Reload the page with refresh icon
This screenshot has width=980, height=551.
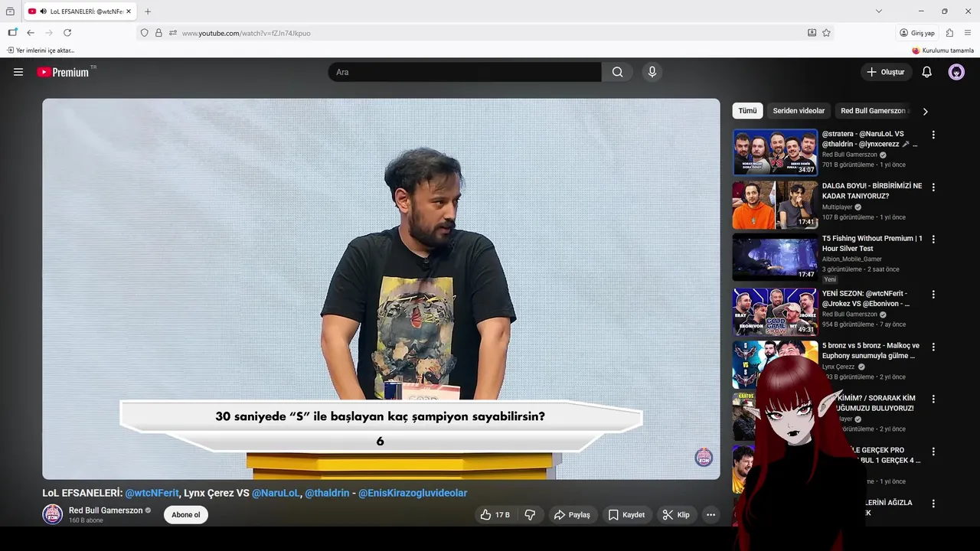(67, 33)
